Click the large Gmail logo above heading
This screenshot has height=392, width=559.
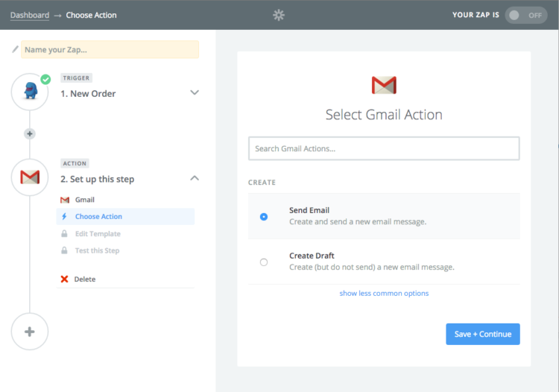pyautogui.click(x=384, y=85)
